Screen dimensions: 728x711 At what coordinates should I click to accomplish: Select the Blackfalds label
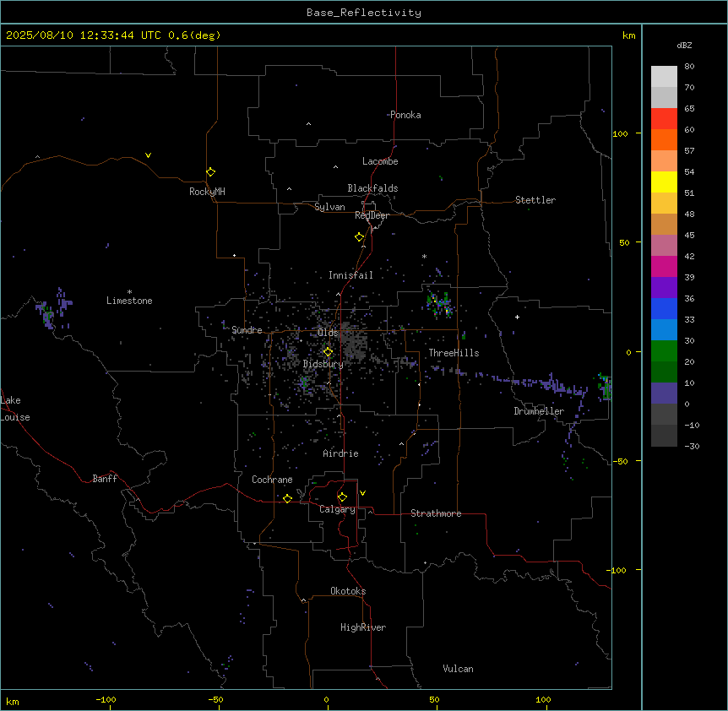pos(372,188)
